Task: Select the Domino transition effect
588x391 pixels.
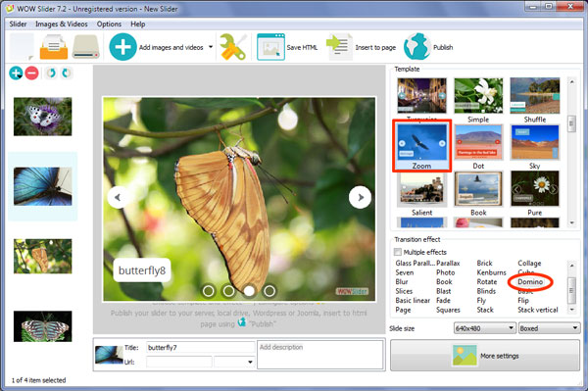Action: [530, 281]
